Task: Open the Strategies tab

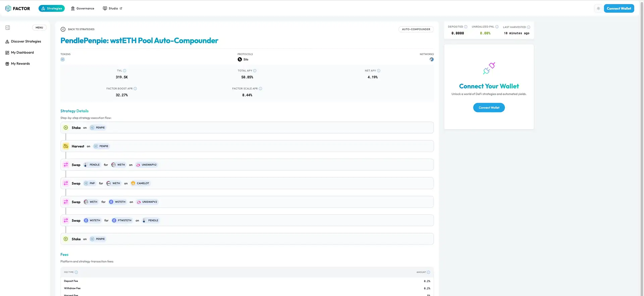Action: click(52, 8)
